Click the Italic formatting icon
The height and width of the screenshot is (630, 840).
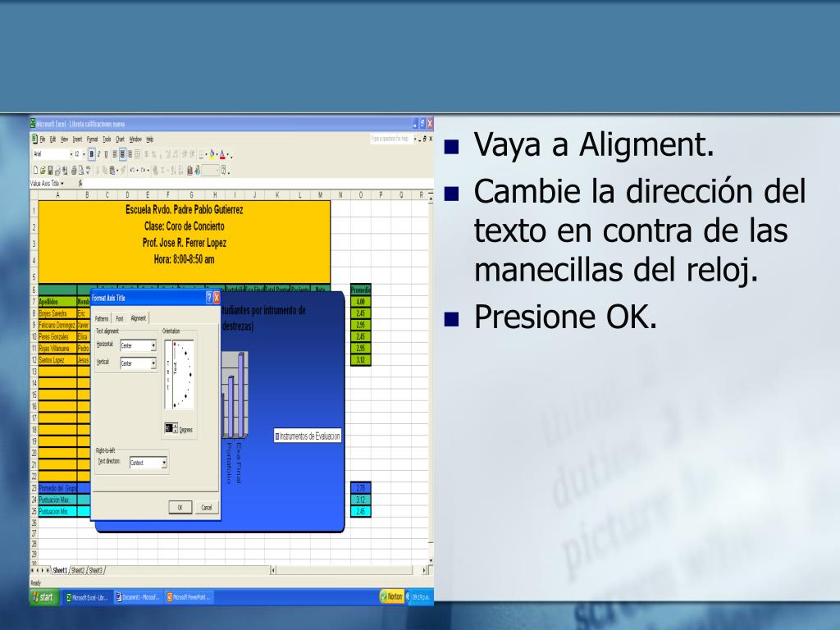(99, 154)
